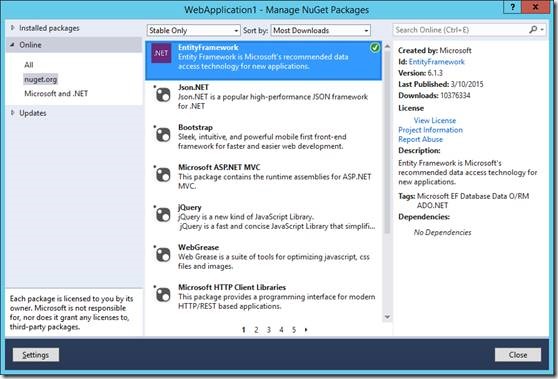Screen dimensions: 558x379
Task: Open the help question mark button
Action: pyautogui.click(x=512, y=7)
